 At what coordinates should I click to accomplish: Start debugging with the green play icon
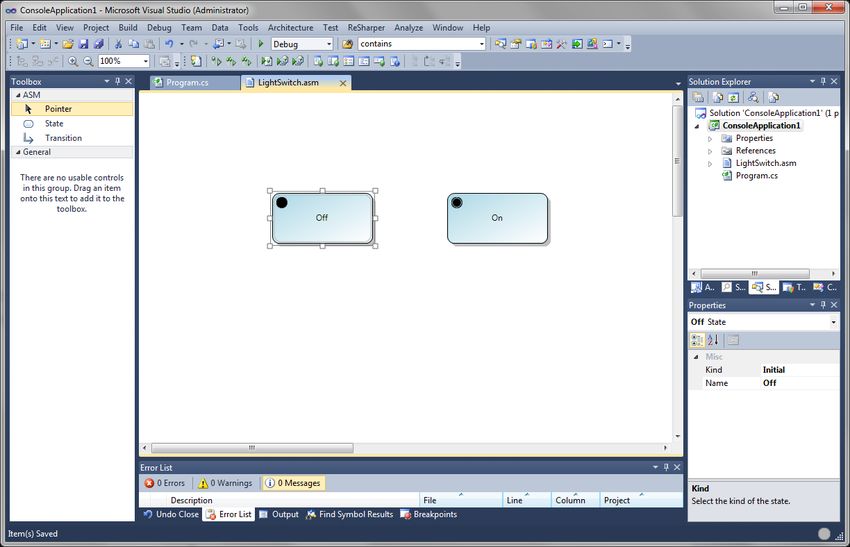(261, 44)
